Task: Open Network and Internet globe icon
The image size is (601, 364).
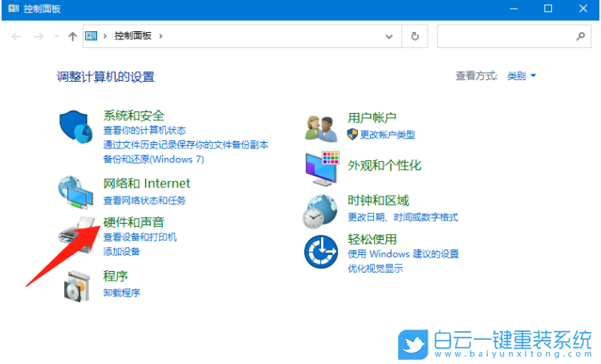Action: click(75, 192)
